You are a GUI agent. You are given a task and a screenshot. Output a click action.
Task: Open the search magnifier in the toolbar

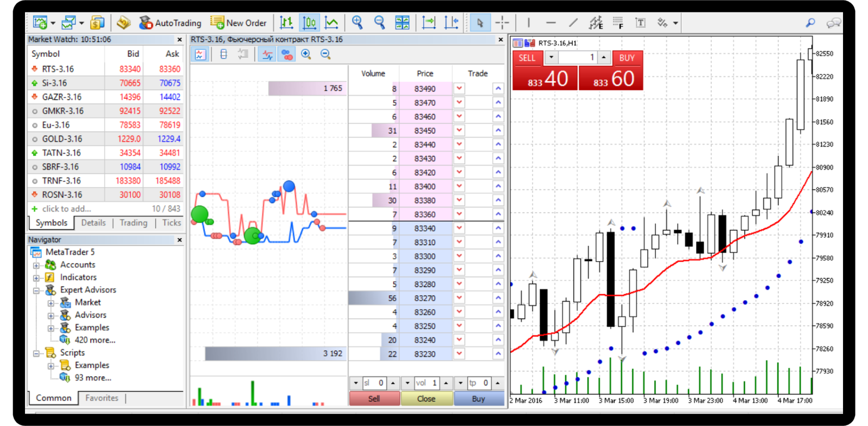pos(810,23)
